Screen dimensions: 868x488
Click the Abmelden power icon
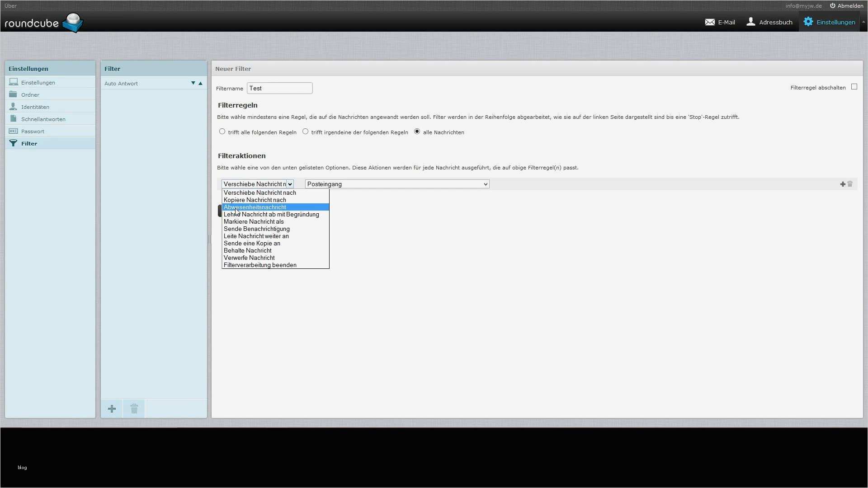click(832, 6)
